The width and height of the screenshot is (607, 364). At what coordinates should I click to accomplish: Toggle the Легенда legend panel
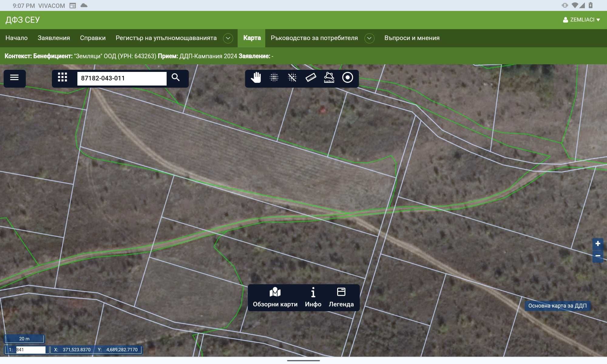tap(341, 298)
